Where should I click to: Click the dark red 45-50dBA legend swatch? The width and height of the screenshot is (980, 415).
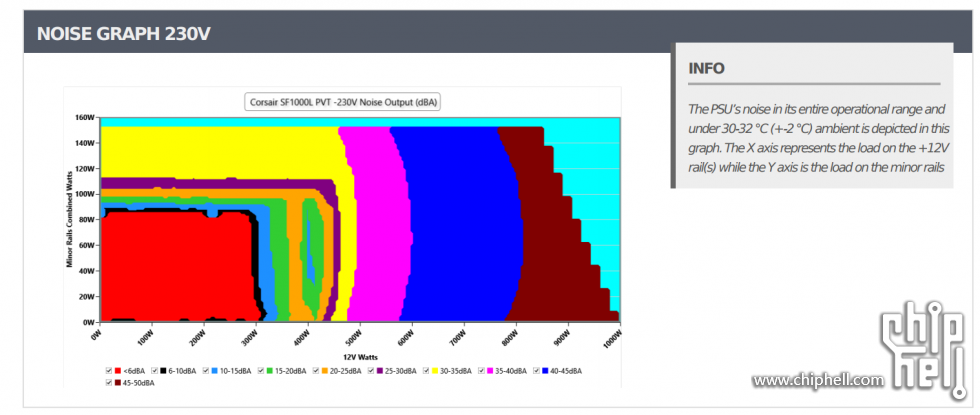tap(118, 382)
